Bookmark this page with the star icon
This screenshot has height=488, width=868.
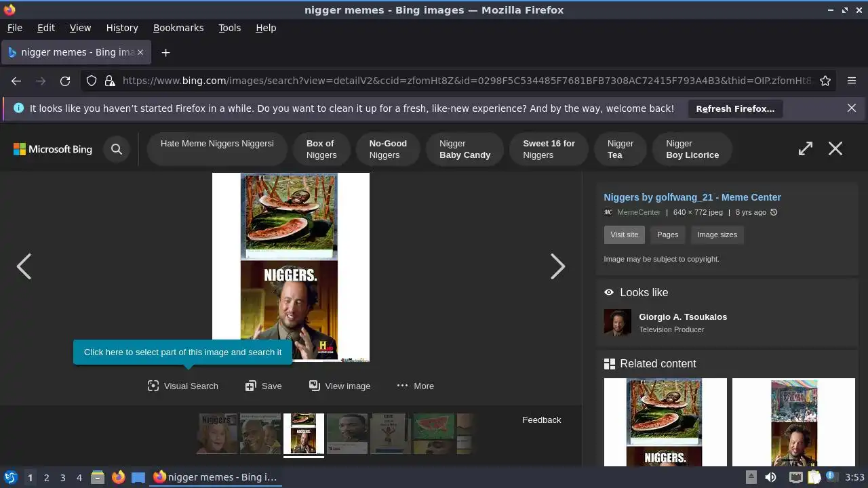825,81
